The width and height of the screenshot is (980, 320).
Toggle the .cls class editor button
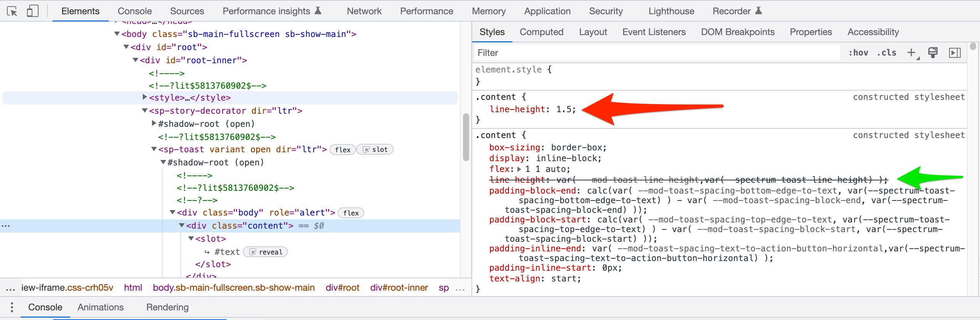887,53
